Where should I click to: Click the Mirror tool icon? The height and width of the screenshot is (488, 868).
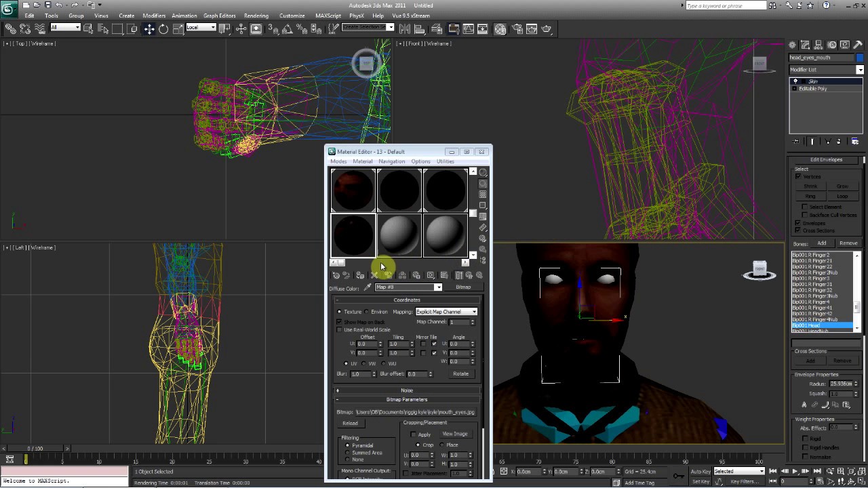point(405,28)
